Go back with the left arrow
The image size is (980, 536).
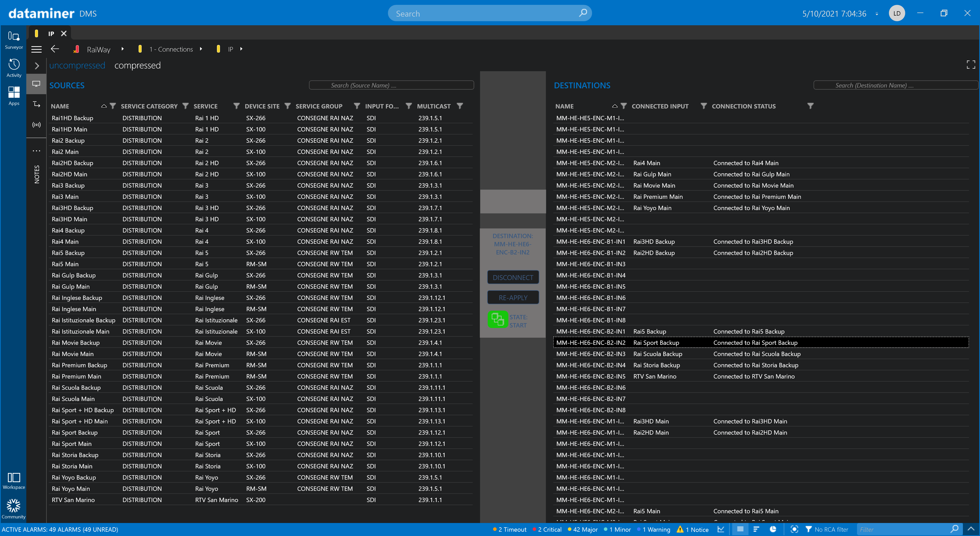tap(55, 49)
